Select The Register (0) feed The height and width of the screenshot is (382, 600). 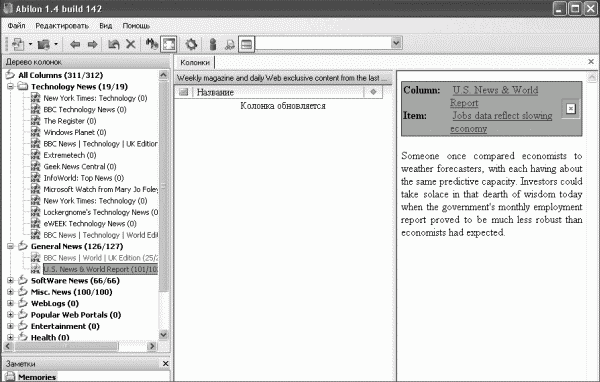tap(70, 121)
